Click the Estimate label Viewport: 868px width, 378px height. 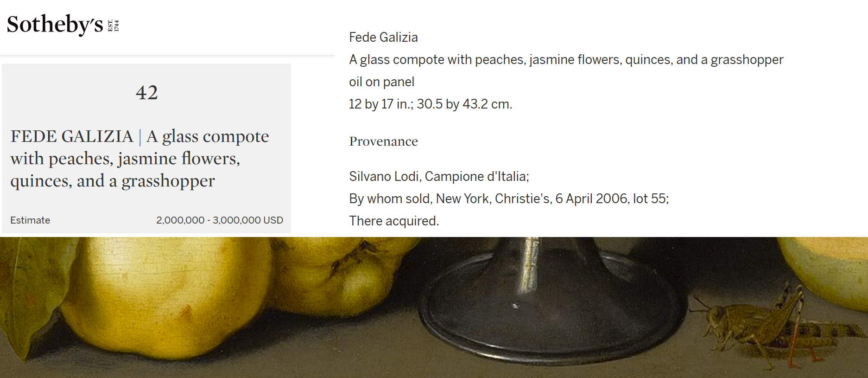(30, 220)
